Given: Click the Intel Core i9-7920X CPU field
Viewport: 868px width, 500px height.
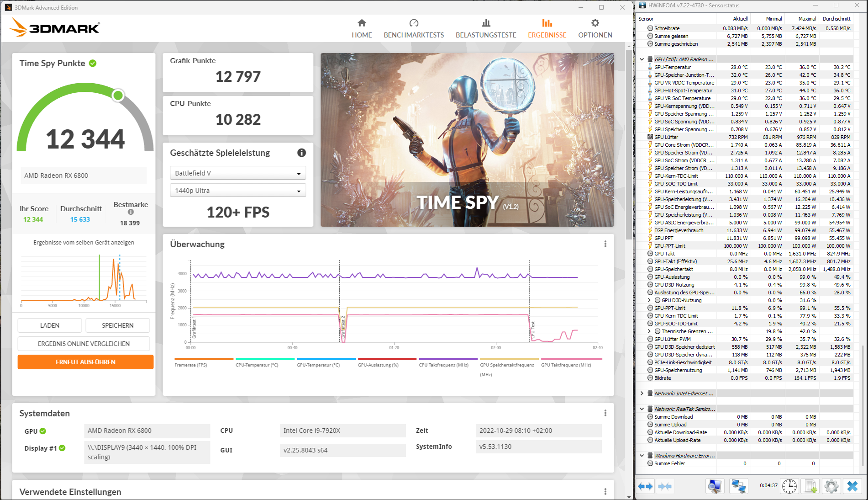Looking at the screenshot, I should (x=342, y=431).
